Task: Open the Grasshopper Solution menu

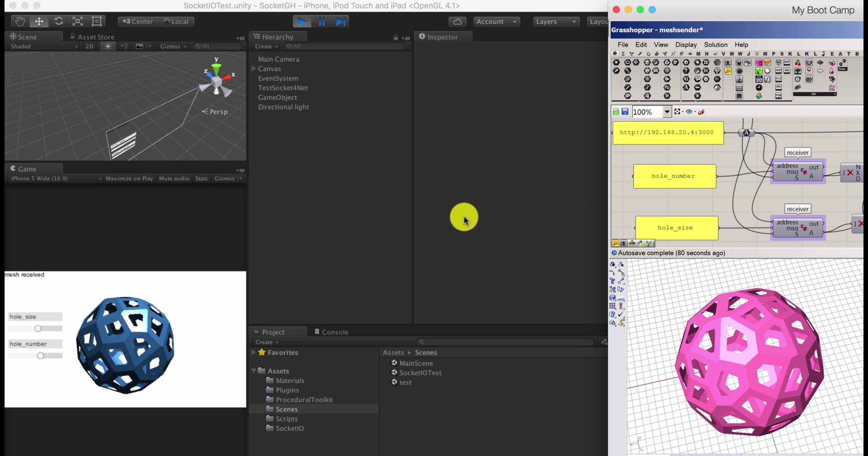Action: (x=715, y=45)
